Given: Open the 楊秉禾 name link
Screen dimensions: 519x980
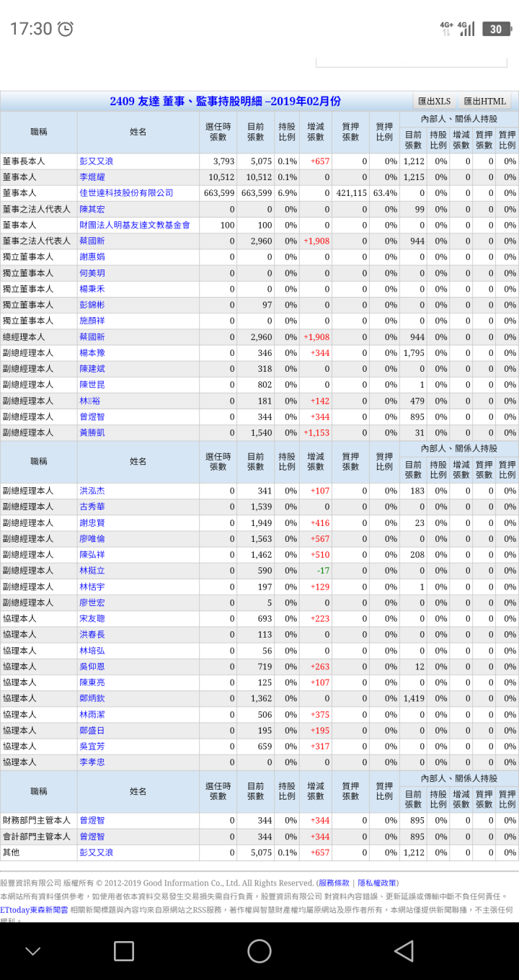Looking at the screenshot, I should [x=92, y=289].
